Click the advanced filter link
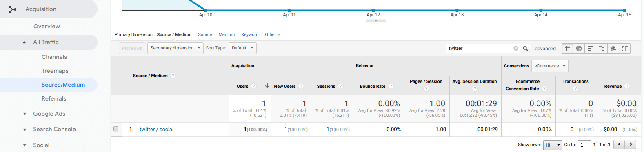The width and height of the screenshot is (644, 152). (x=545, y=48)
